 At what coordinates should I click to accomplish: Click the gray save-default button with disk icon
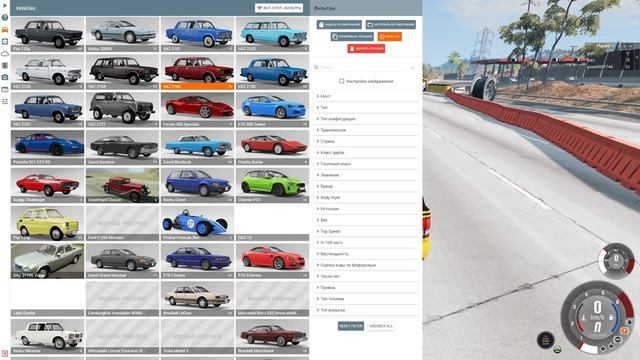(x=339, y=24)
